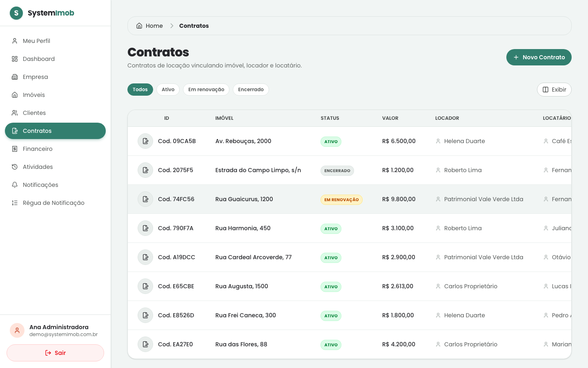Open the Exibir columns menu
Viewport: 588px width, 368px height.
tap(554, 90)
